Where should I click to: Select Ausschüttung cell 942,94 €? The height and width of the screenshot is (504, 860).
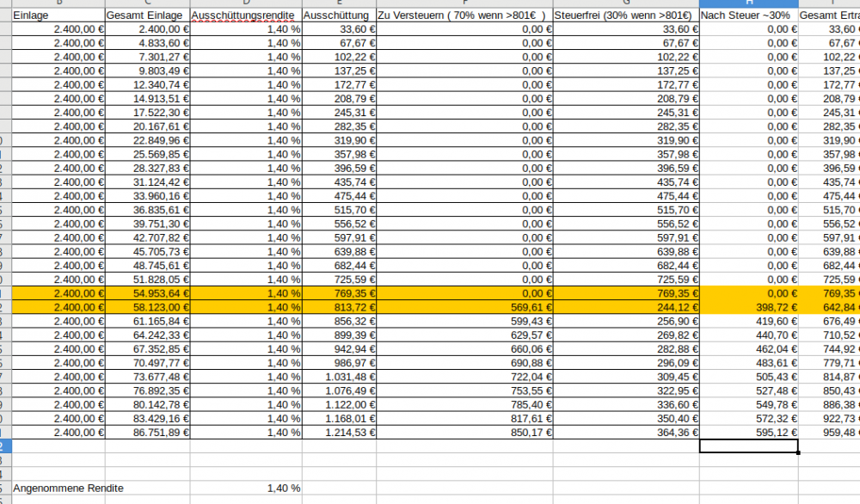click(339, 349)
